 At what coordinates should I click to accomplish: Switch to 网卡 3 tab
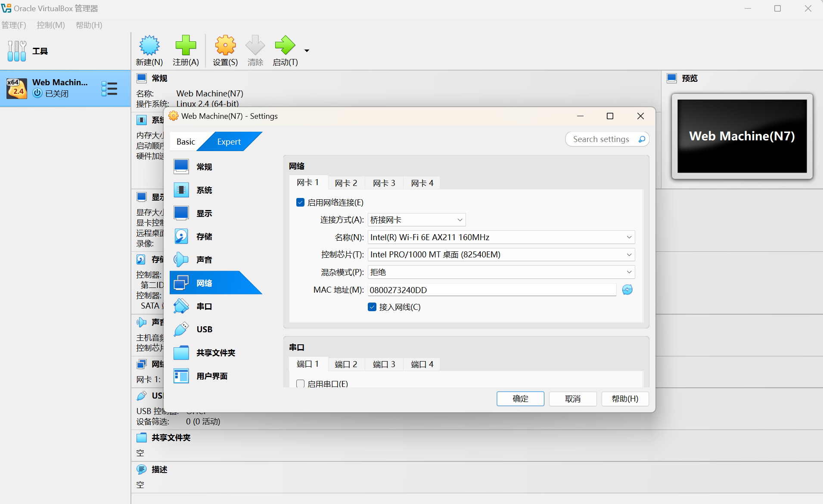tap(384, 183)
